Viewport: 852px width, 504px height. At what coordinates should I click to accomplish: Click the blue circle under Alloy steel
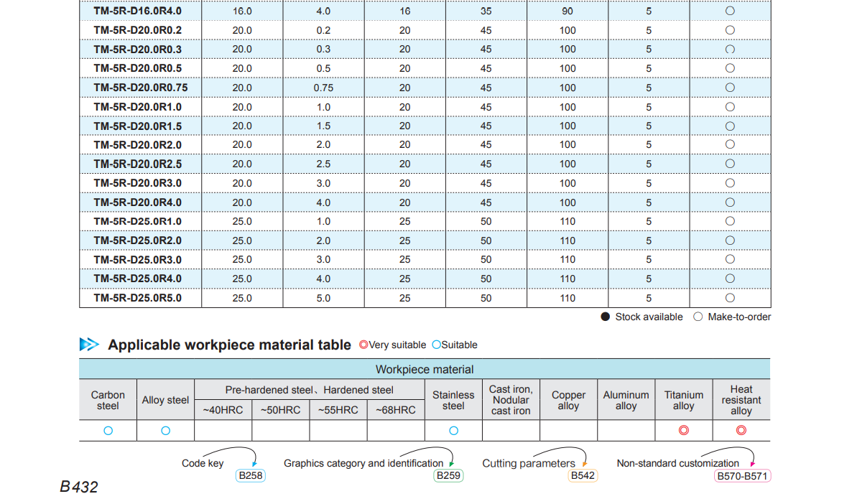tap(165, 431)
